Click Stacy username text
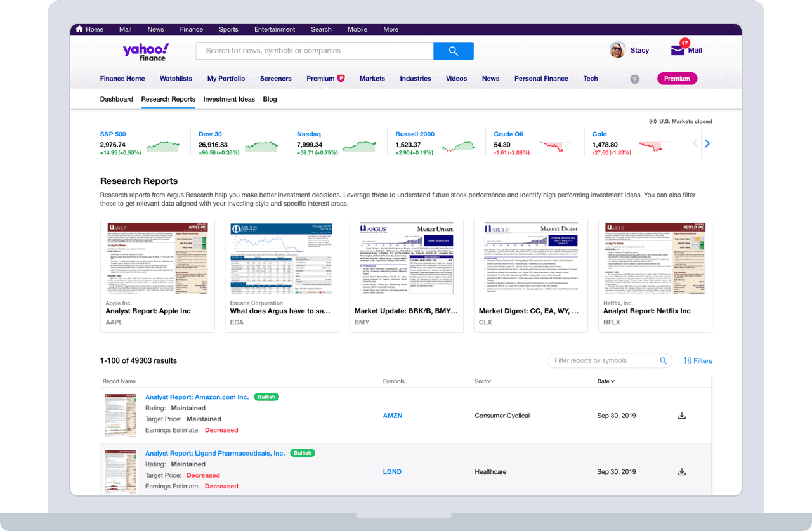This screenshot has height=531, width=812. [639, 51]
